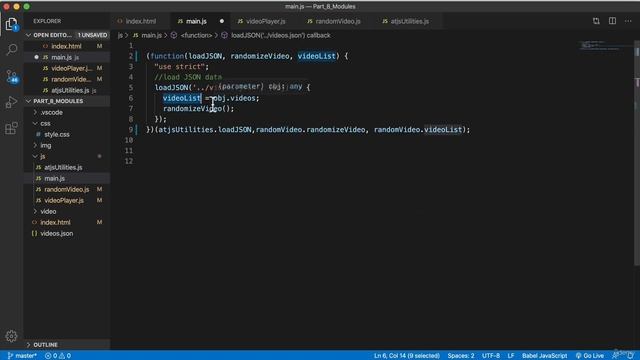Split the editor to the right
The image size is (640, 360).
click(x=612, y=21)
